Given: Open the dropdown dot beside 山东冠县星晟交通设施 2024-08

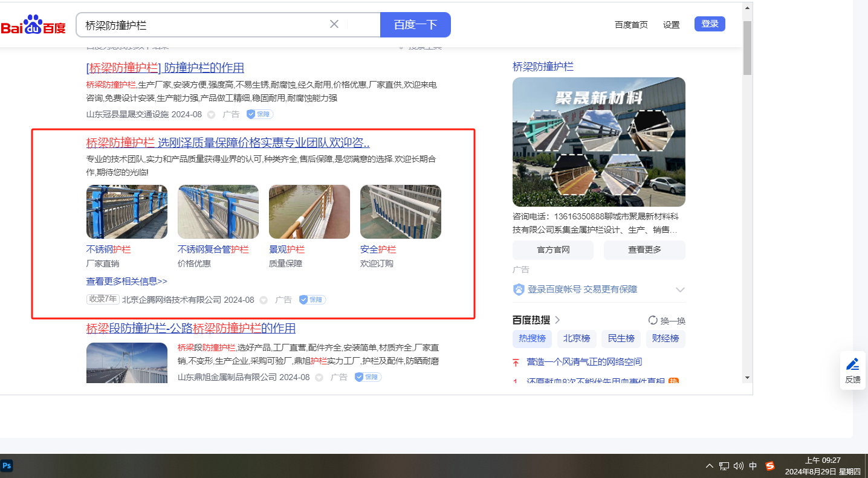Looking at the screenshot, I should tap(211, 114).
